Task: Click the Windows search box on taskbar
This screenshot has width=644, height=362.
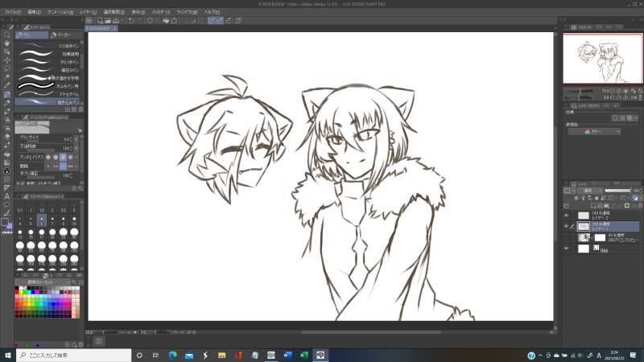Action: pos(74,355)
